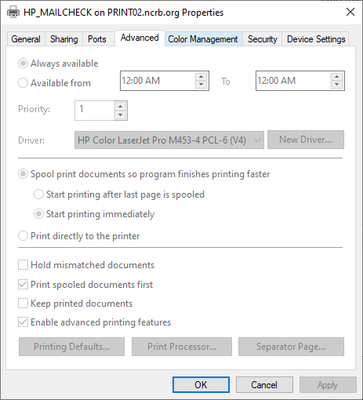Click the New Driver... button
This screenshot has width=363, height=400.
pyautogui.click(x=305, y=140)
